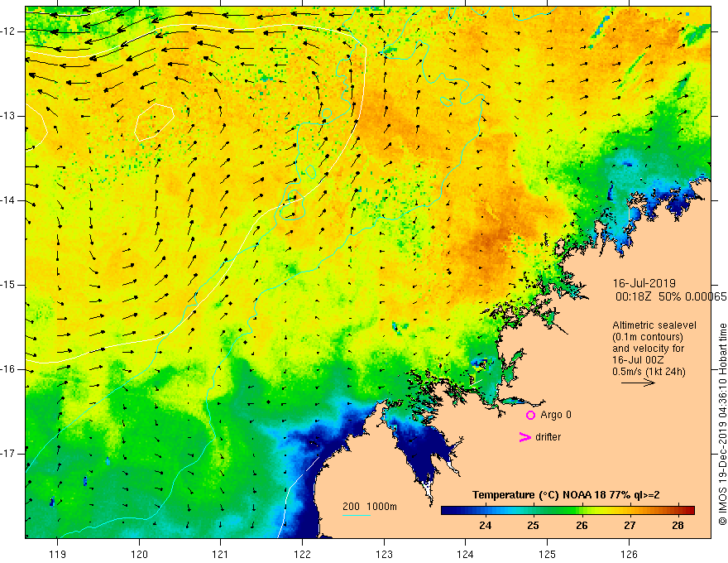This screenshot has height=563, width=728.
Task: Click the magenta Argo circle legend icon
Action: [530, 416]
